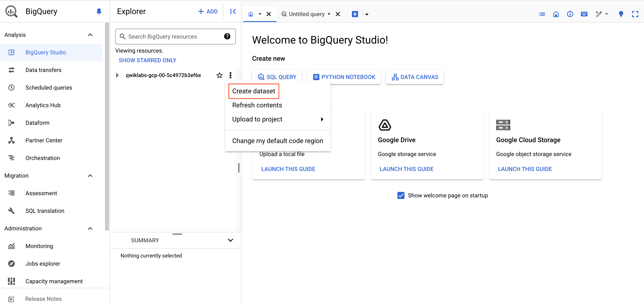Open keyboard shortcuts panel
The width and height of the screenshot is (644, 305).
tap(584, 14)
